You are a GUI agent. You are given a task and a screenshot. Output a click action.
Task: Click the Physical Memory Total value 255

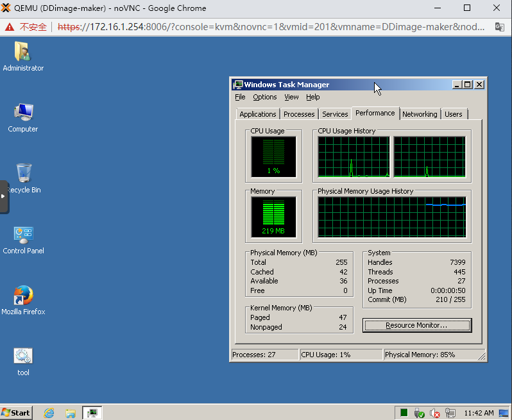click(x=341, y=262)
